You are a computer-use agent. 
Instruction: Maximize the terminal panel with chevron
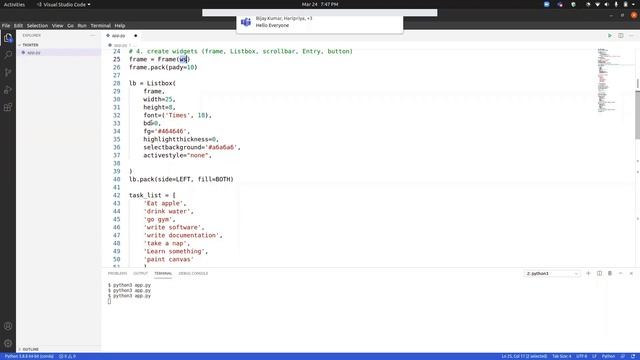[620, 273]
